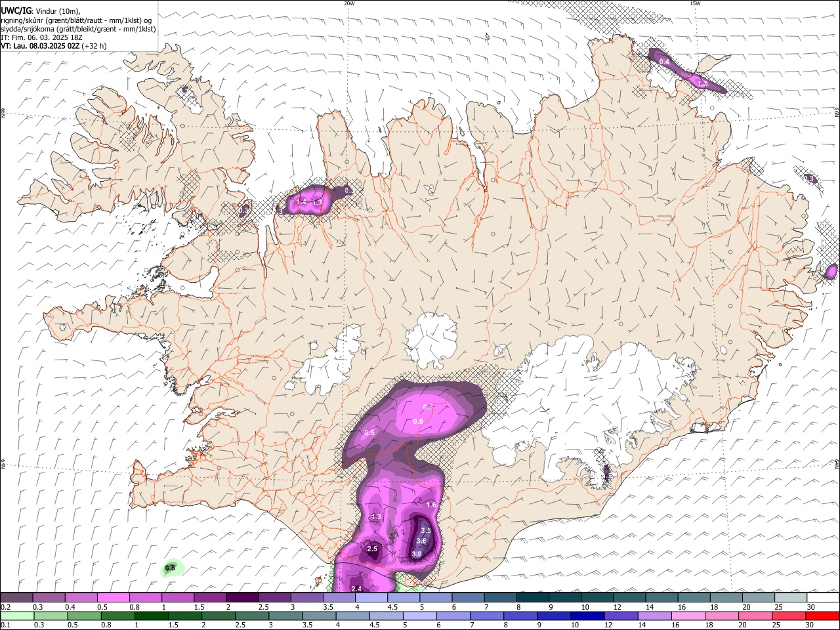Click the 'IT: Fim. 06. 03. 2025 18Z' line
Image resolution: width=840 pixels, height=630 pixels.
(x=41, y=37)
